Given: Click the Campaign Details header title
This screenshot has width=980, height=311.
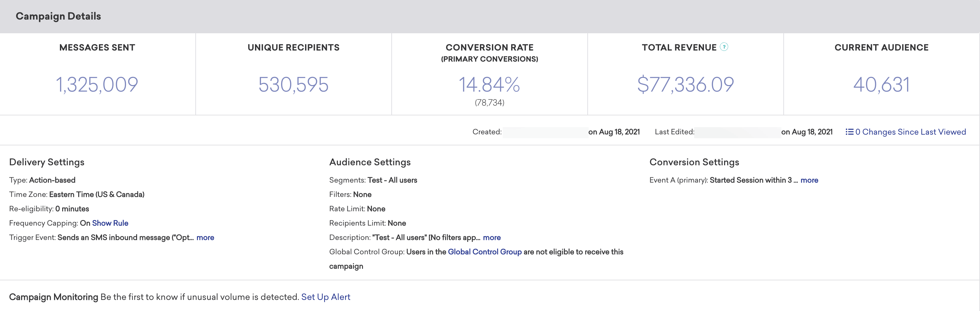Looking at the screenshot, I should pyautogui.click(x=58, y=16).
